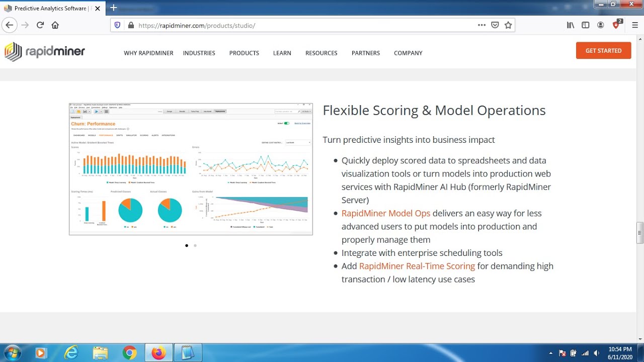Click the browser forward arrow
This screenshot has height=362, width=644.
tap(25, 25)
